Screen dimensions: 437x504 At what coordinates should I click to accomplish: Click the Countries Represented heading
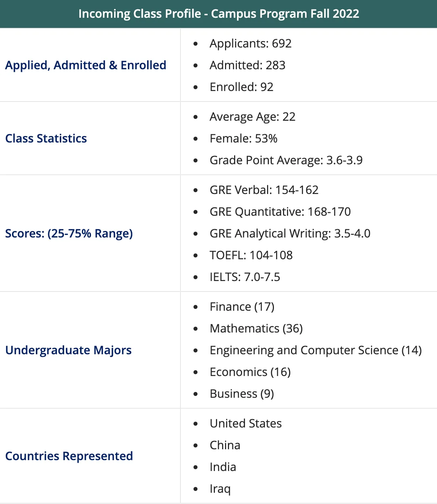[69, 456]
